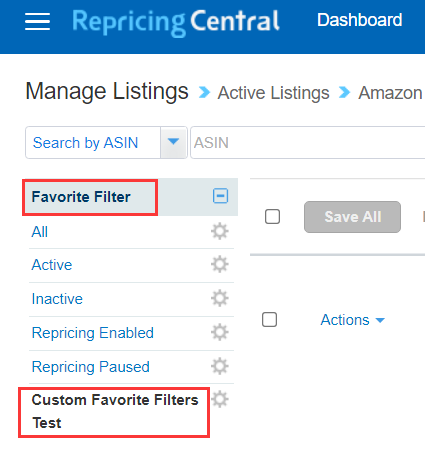Click the ASIN search input field
This screenshot has height=451, width=425.
point(307,143)
